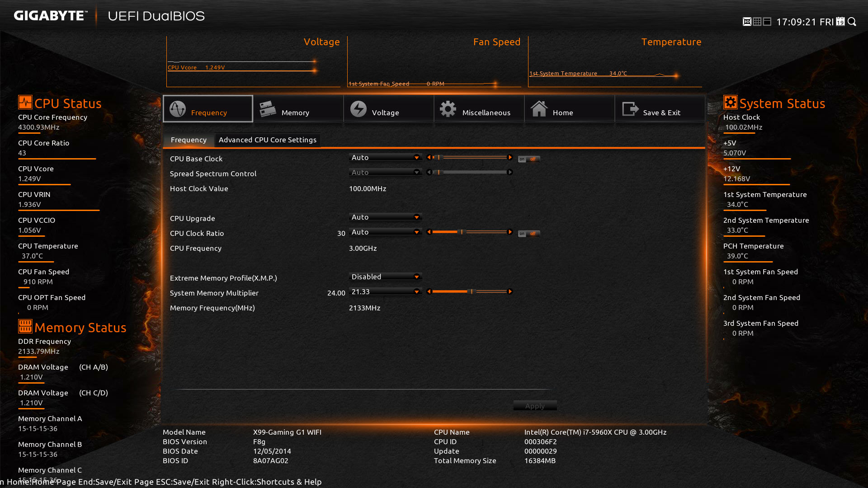Click the CPU Base Clock slider handle
Image resolution: width=868 pixels, height=488 pixels.
[439, 157]
